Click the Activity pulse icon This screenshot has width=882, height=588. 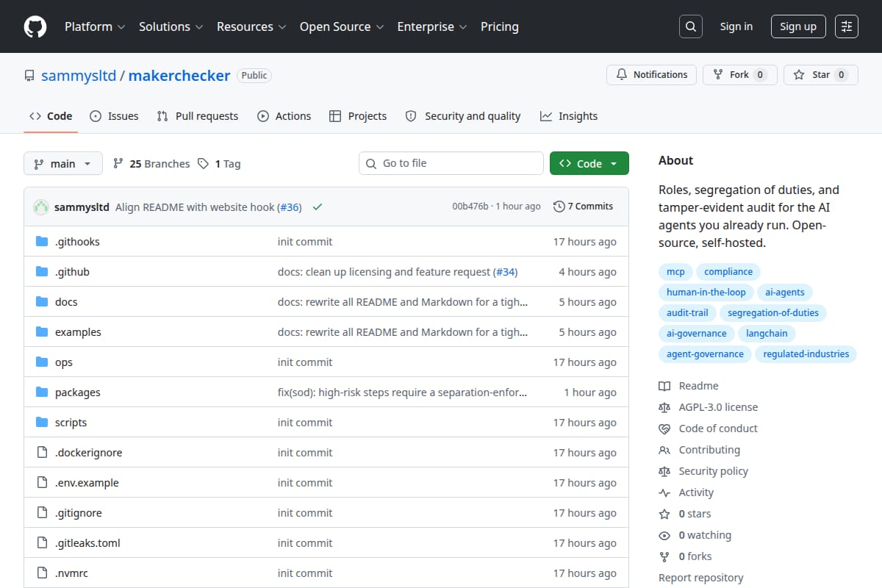[x=664, y=492]
